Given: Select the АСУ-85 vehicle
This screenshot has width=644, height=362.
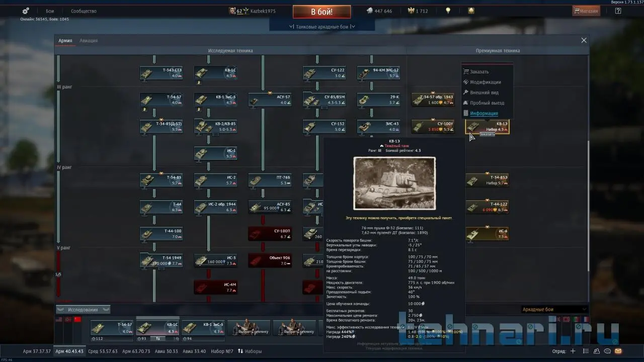Looking at the screenshot, I should coord(270,207).
